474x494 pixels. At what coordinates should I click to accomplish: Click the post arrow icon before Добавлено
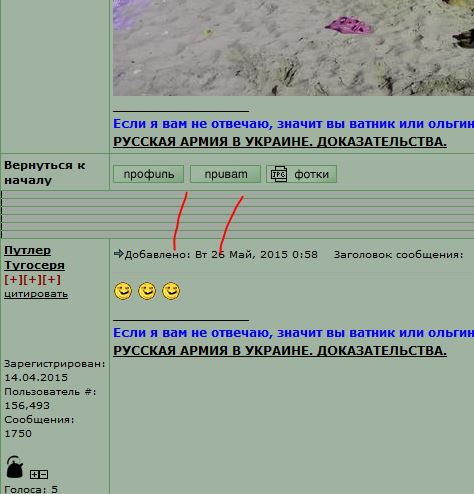118,254
